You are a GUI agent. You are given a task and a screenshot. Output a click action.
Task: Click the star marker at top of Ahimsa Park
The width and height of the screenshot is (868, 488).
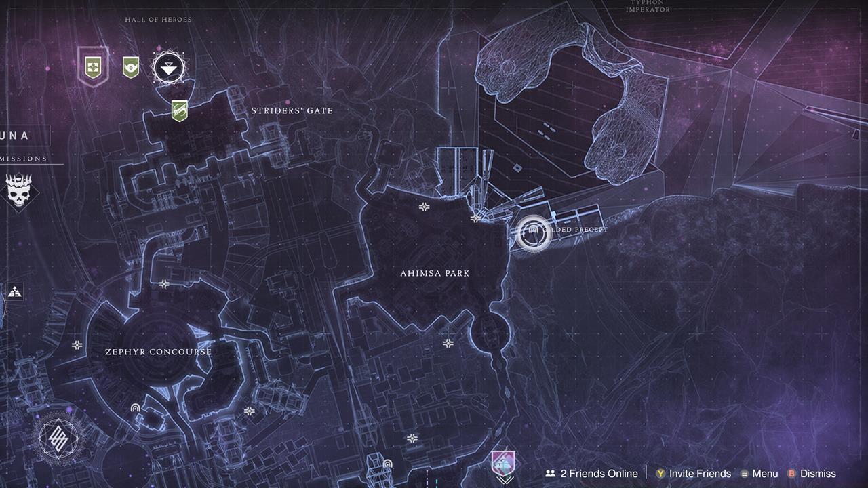coord(425,207)
